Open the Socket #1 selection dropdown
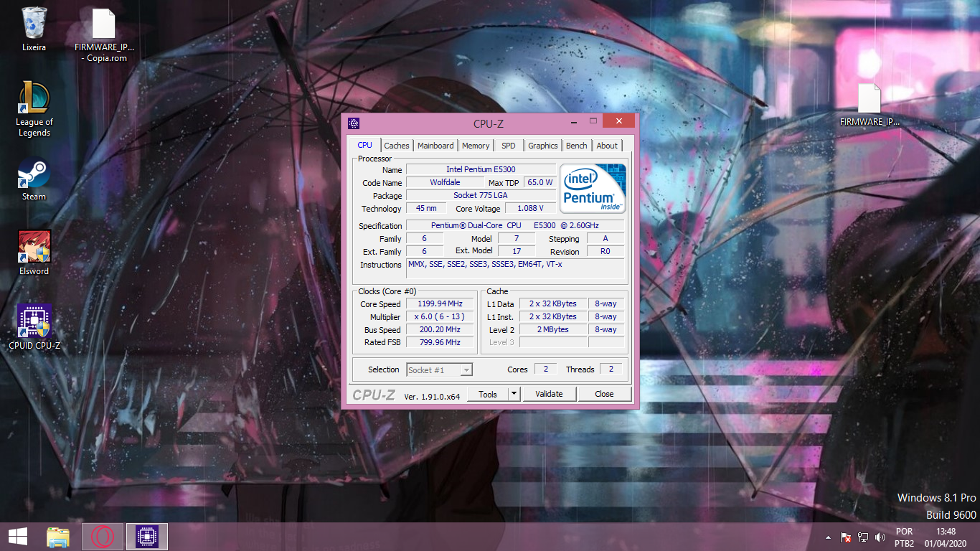The width and height of the screenshot is (980, 551). (x=439, y=369)
